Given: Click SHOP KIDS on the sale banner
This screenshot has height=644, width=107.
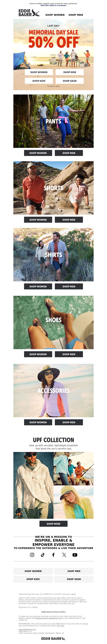Looking at the screenshot, I should 39,81.
